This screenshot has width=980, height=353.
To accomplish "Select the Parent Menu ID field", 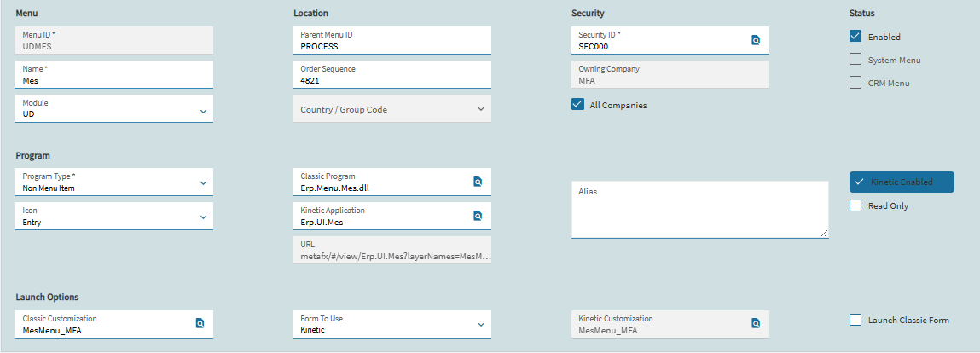I will click(391, 40).
